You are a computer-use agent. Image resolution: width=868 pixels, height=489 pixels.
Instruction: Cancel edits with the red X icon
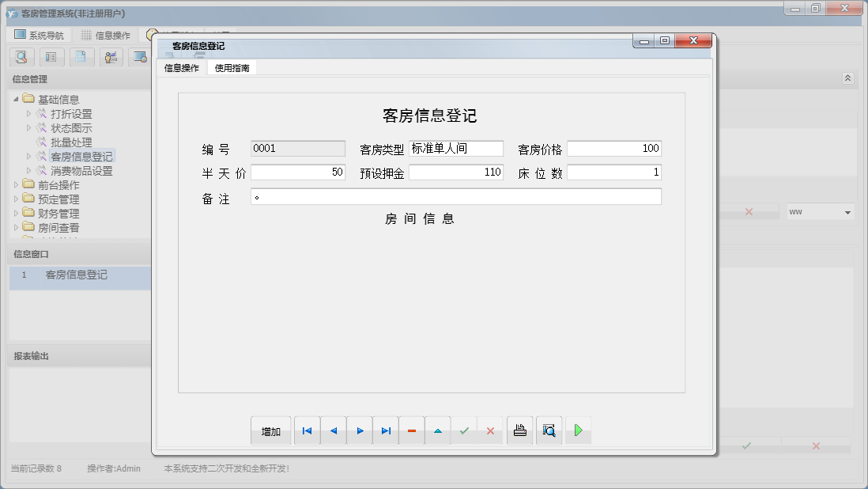pos(490,431)
